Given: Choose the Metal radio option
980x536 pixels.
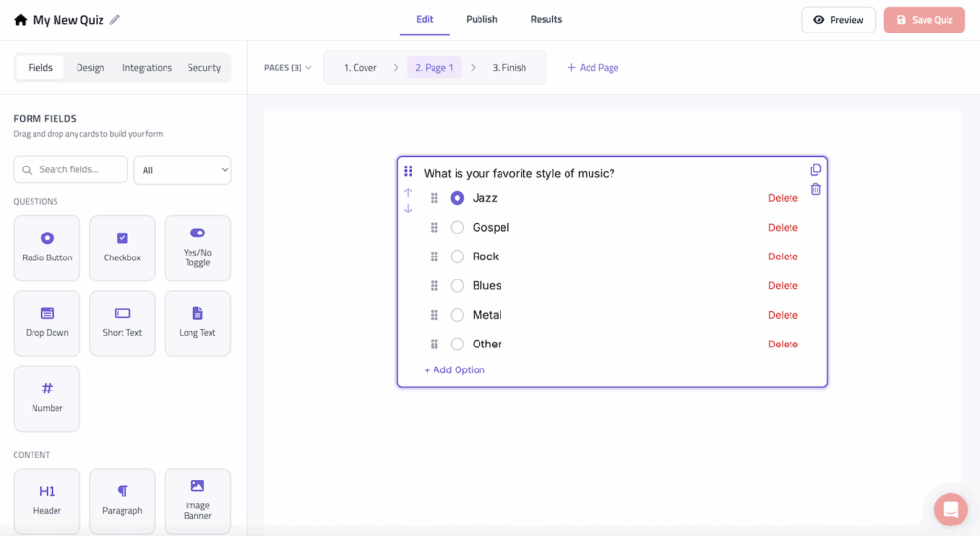Looking at the screenshot, I should point(457,315).
